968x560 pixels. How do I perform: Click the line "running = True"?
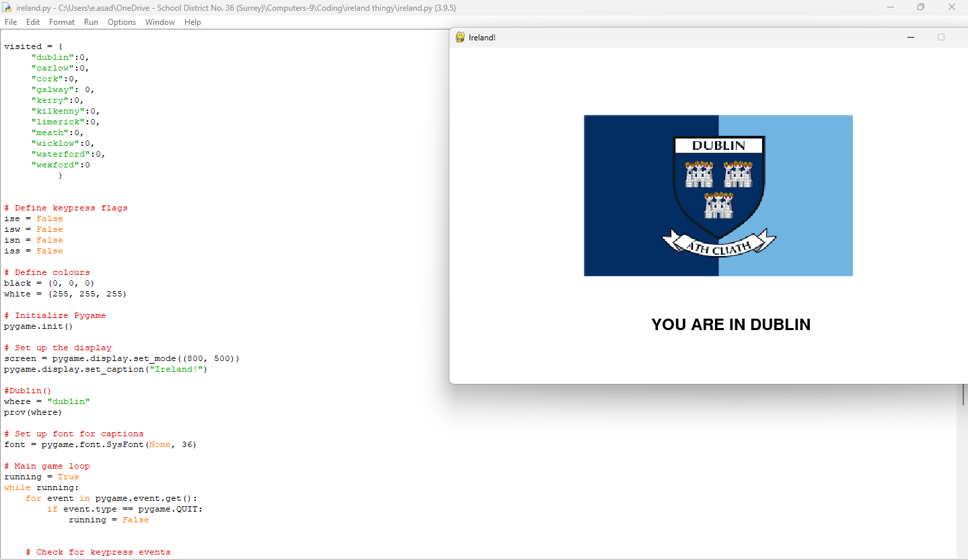point(42,477)
